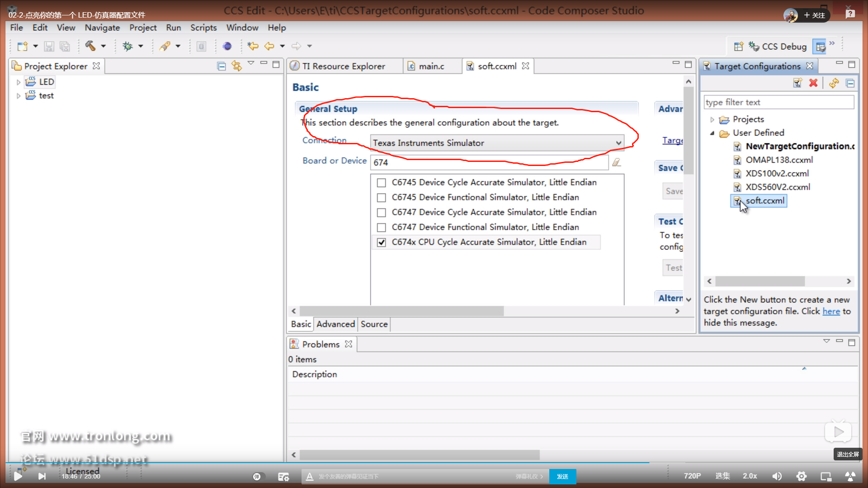Open the Project menu
The width and height of the screenshot is (868, 488).
[x=143, y=28]
